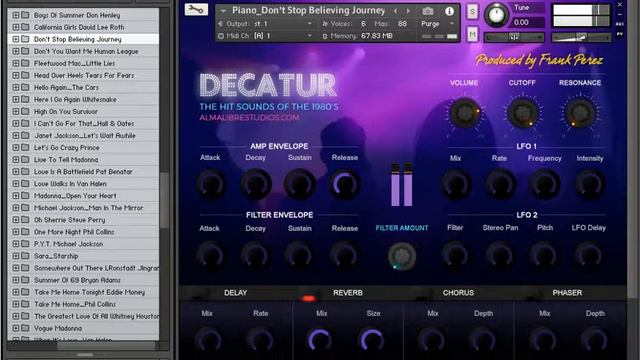Click the camera snapshot icon

[427, 11]
